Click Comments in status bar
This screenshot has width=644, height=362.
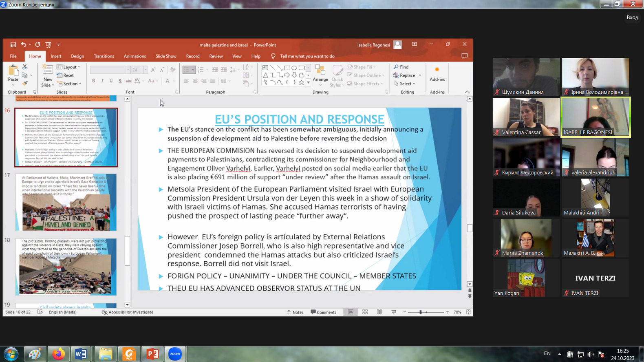click(x=324, y=312)
